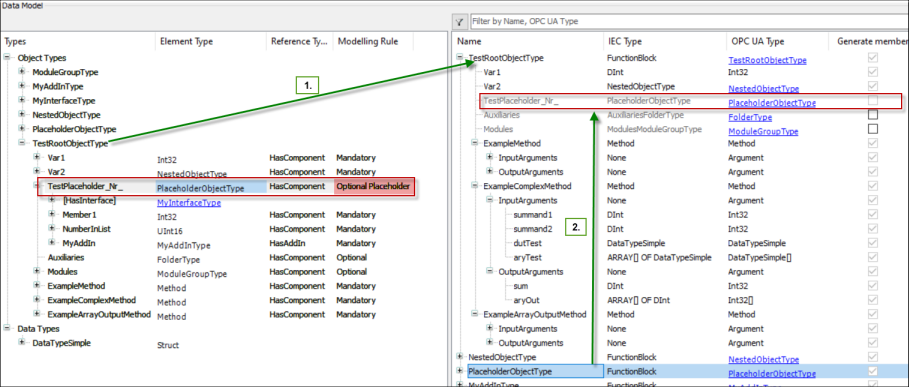Open the ModuleGroupType link in Modules row
The width and height of the screenshot is (909, 387).
coord(763,132)
